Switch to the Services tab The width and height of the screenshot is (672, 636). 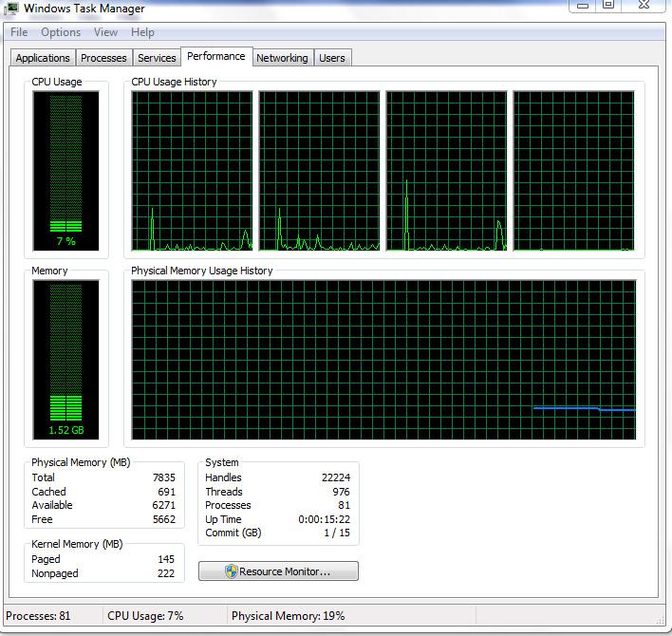click(x=157, y=58)
